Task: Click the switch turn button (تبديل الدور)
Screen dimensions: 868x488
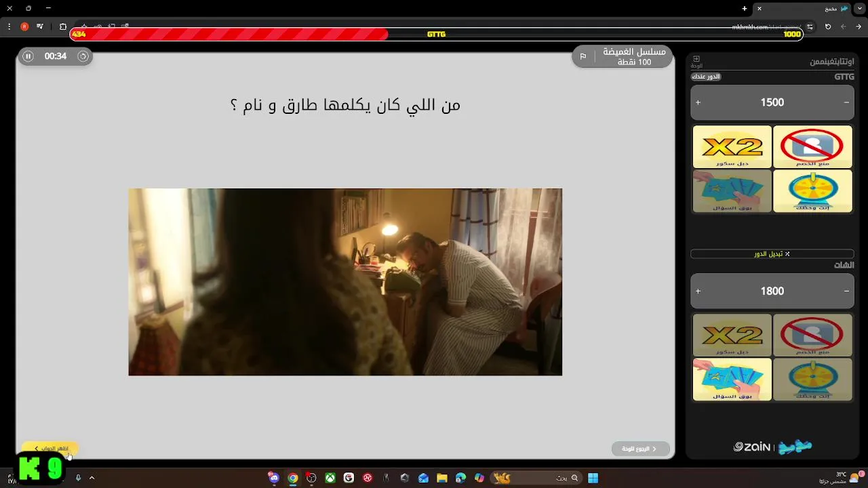Action: click(x=772, y=253)
